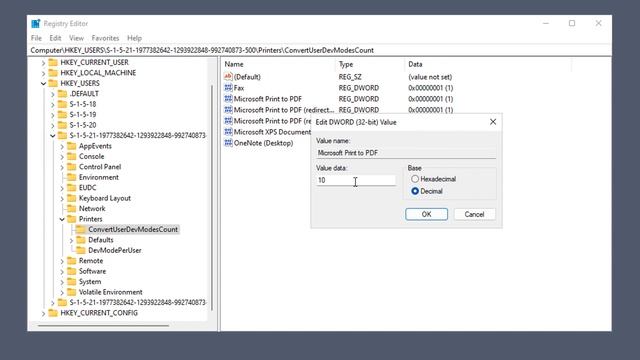This screenshot has width=640, height=360.
Task: Expand the S-1-5-20 key
Action: click(53, 125)
